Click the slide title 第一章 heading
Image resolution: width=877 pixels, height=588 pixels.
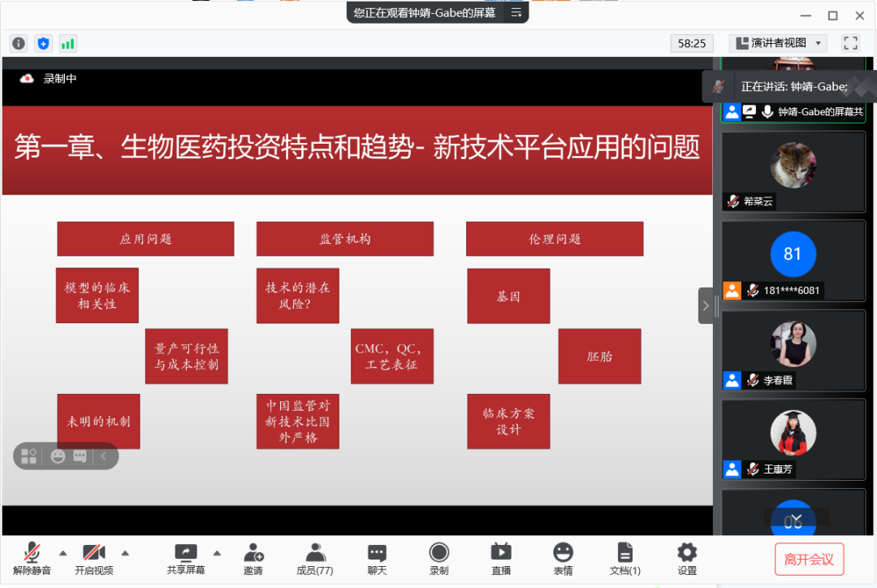coord(356,147)
